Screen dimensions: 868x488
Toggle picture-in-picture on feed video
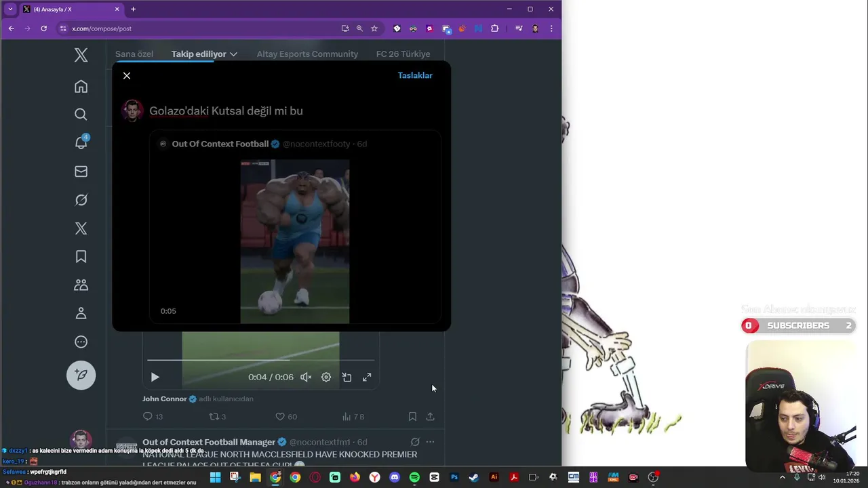pyautogui.click(x=347, y=378)
